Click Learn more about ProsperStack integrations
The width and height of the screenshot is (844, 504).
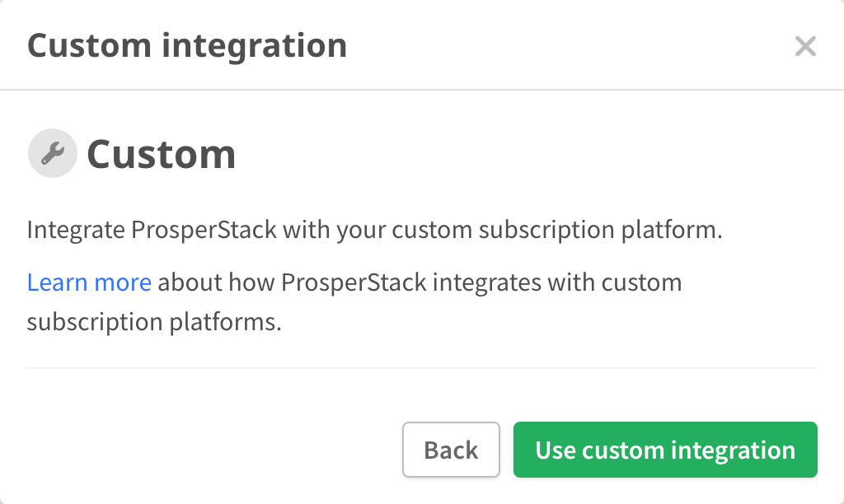point(89,282)
